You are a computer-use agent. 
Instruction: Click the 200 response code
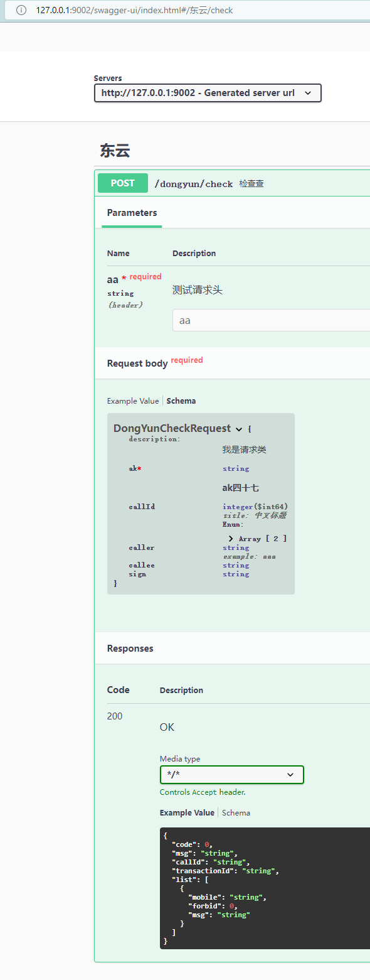[114, 716]
